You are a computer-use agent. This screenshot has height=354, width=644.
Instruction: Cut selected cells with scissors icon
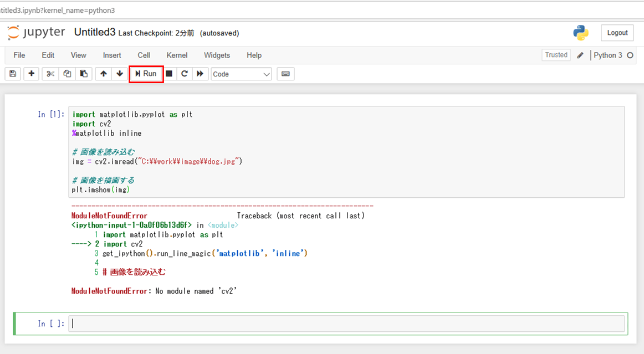50,74
